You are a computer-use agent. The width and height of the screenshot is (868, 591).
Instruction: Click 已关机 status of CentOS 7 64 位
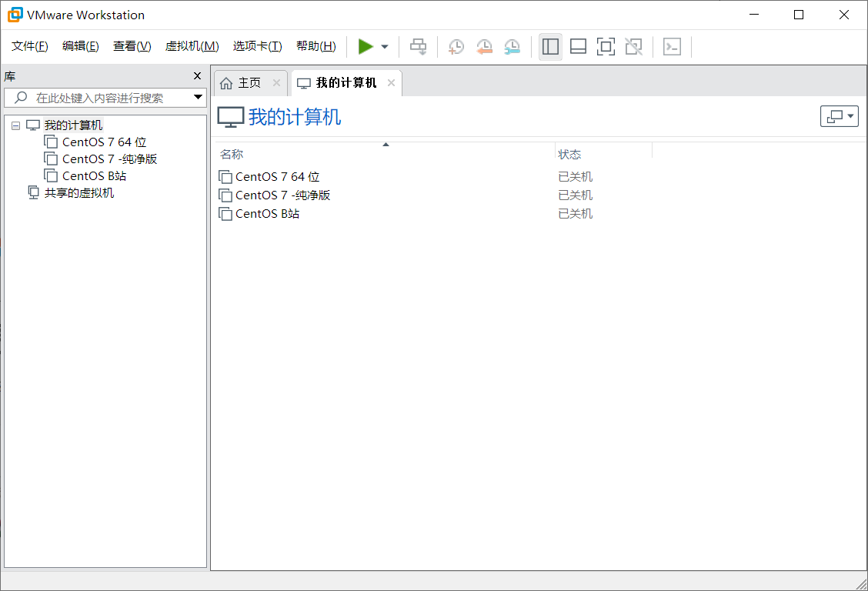(x=575, y=177)
